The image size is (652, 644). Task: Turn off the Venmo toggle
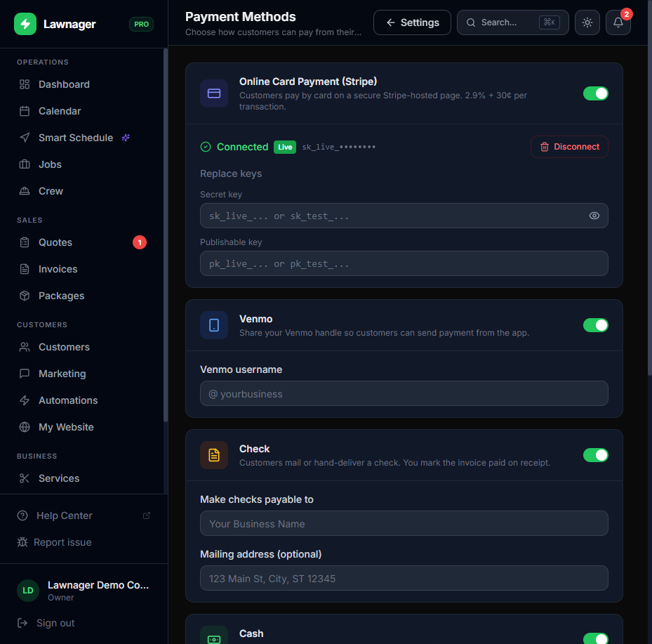coord(595,325)
